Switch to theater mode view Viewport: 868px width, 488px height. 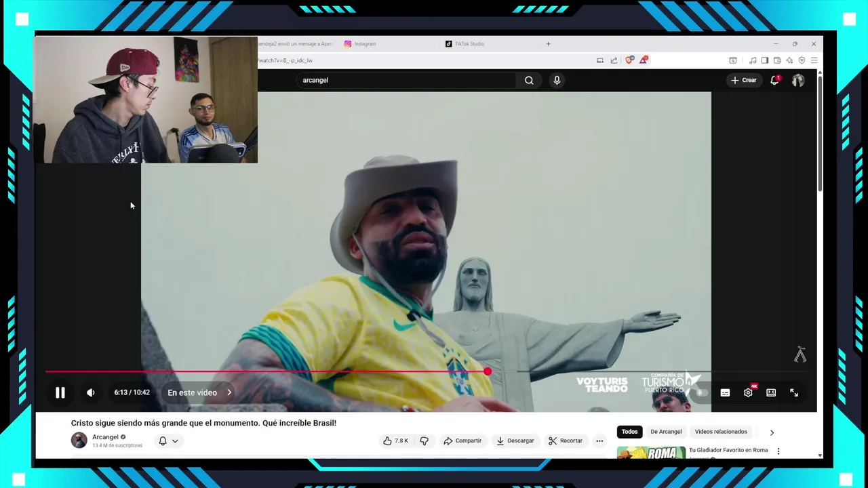771,392
